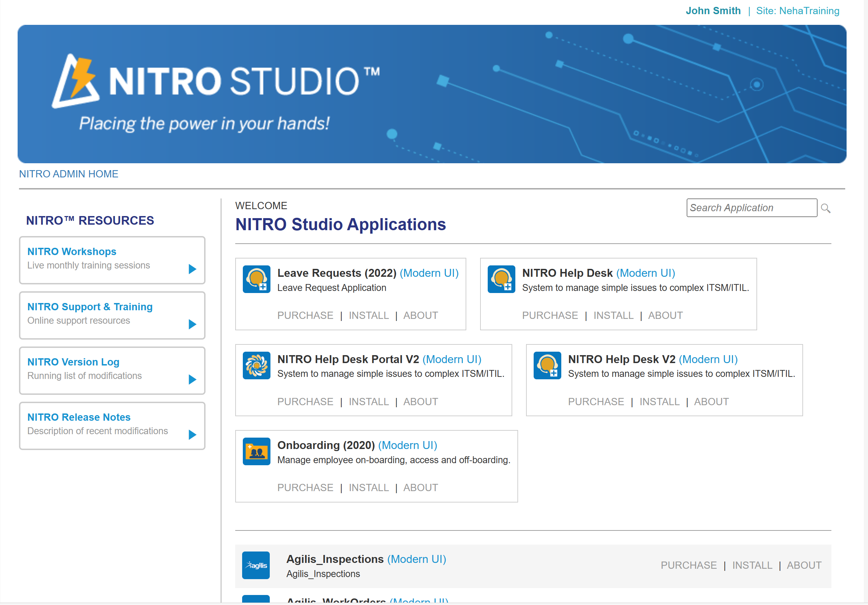Open the NITRO Release Notes link

79,417
